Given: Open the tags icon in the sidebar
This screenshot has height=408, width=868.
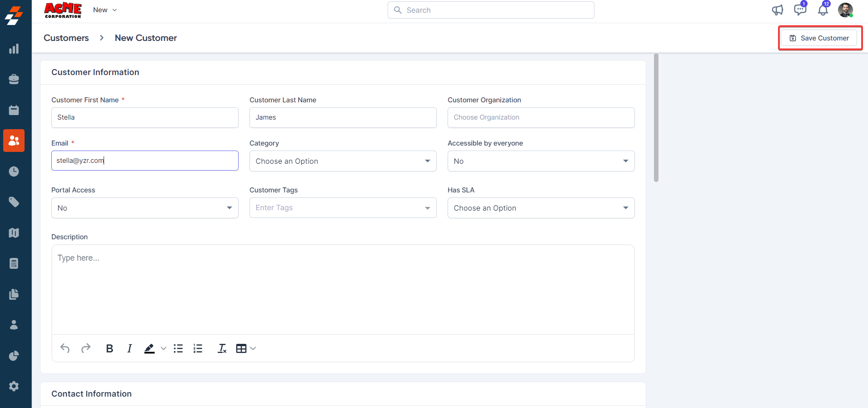Looking at the screenshot, I should coord(14,202).
